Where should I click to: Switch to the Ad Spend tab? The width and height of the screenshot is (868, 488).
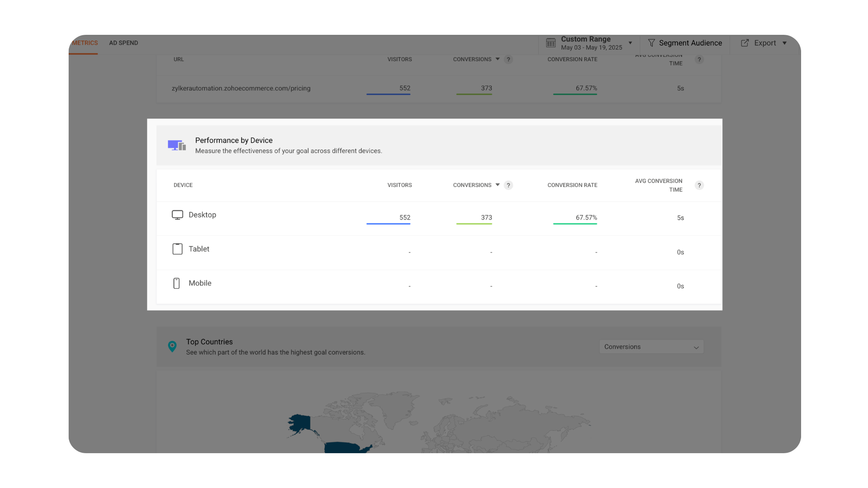123,43
